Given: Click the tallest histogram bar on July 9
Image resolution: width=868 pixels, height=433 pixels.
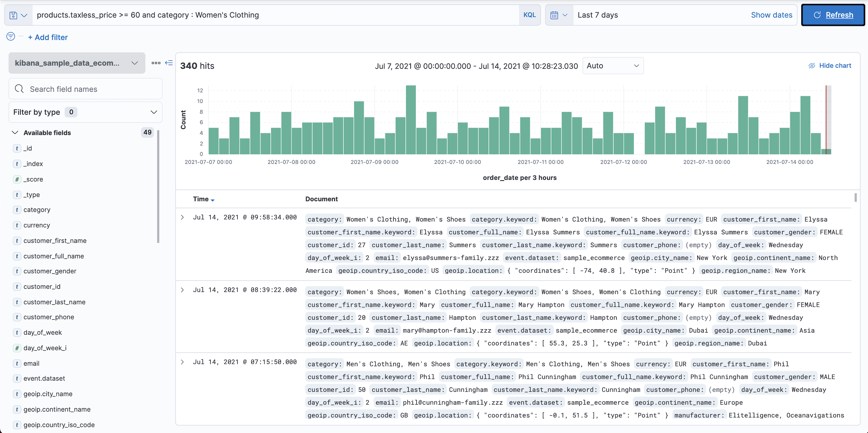Looking at the screenshot, I should [x=410, y=120].
